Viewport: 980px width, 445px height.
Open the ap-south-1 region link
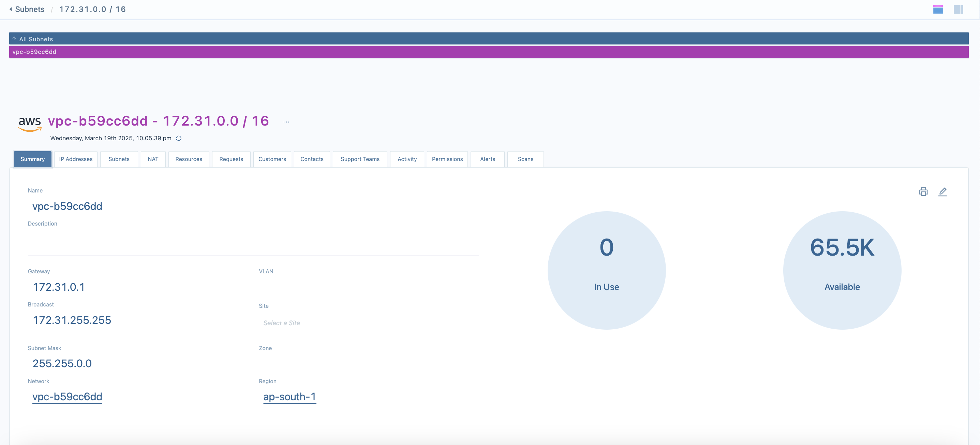(x=289, y=397)
